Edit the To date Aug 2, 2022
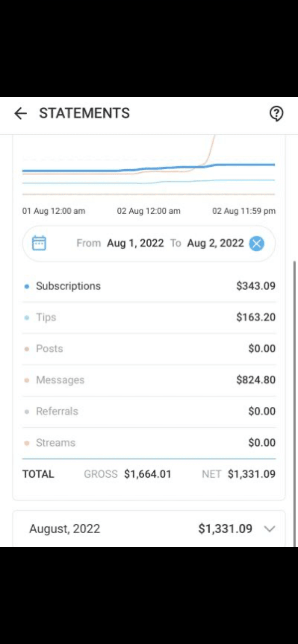Screen dimensions: 298x644 215,243
